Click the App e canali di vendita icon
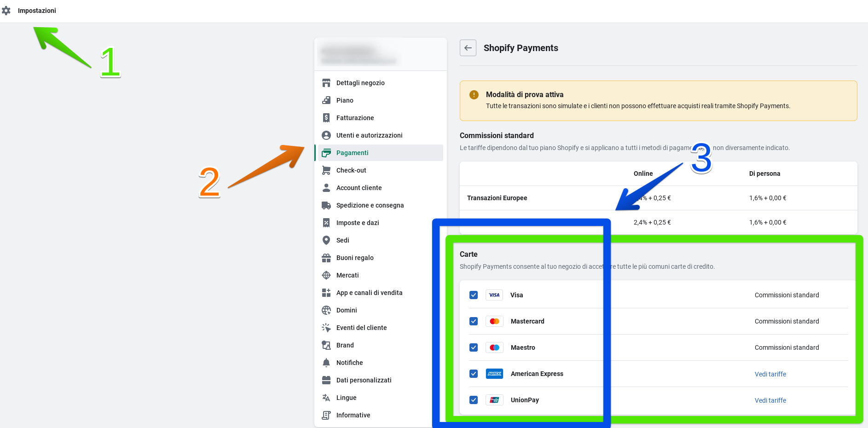Viewport: 868px width, 428px height. 326,293
